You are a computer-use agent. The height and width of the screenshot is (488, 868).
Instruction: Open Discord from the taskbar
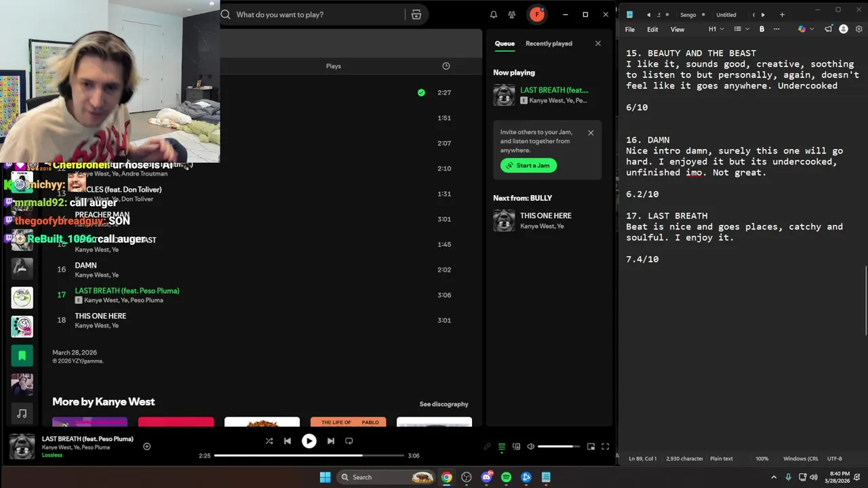[486, 477]
